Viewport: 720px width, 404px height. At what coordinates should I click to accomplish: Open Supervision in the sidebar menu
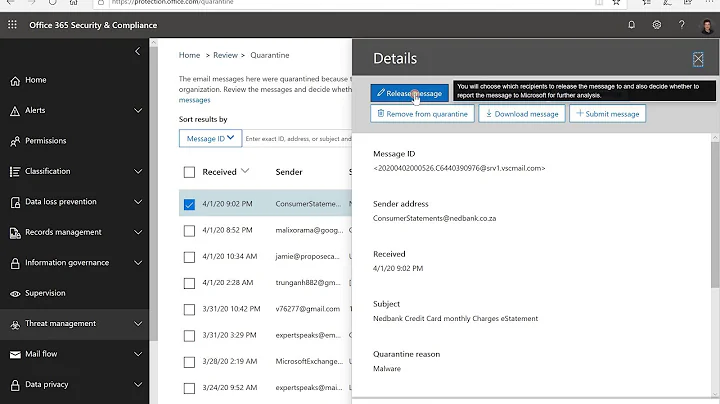[x=45, y=293]
